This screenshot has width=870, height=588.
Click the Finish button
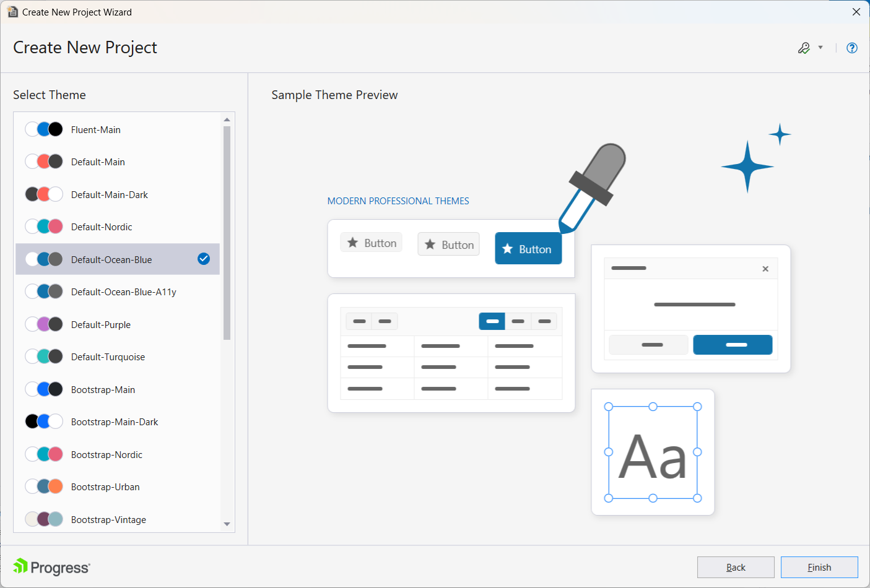coord(819,567)
